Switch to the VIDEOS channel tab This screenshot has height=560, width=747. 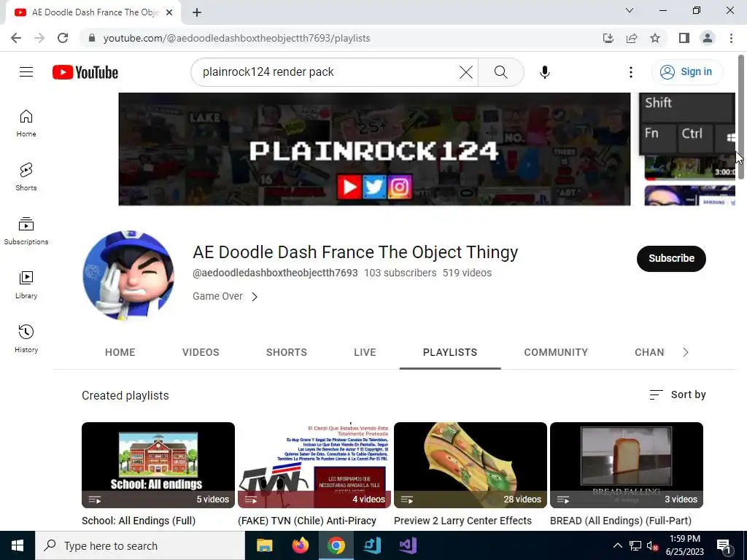click(x=201, y=352)
